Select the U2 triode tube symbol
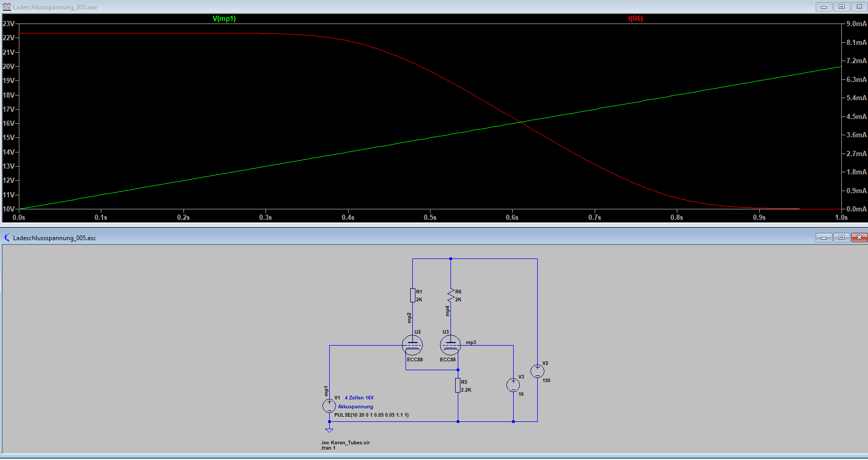The width and height of the screenshot is (868, 460). point(412,345)
